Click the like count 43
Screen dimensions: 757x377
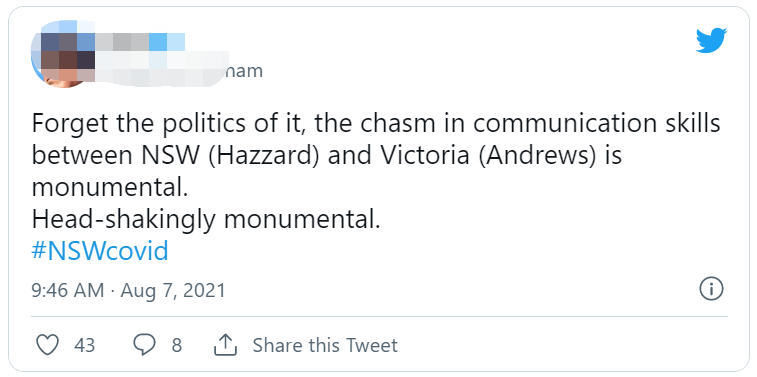pos(84,346)
